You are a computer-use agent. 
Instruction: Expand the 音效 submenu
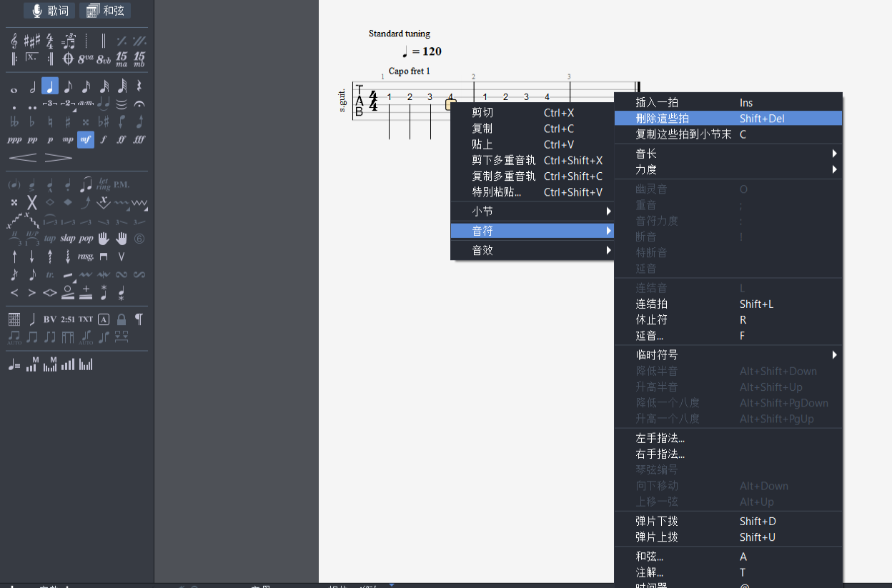click(532, 250)
